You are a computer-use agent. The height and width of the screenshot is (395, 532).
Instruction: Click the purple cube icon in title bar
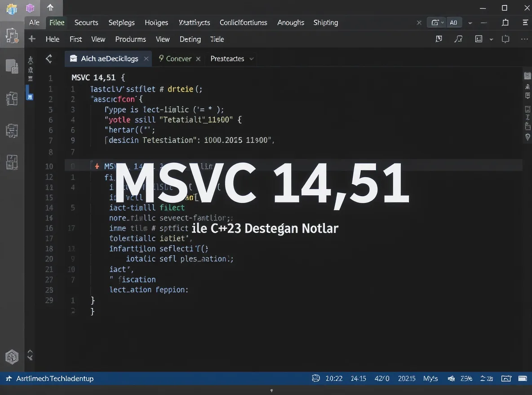click(x=30, y=8)
